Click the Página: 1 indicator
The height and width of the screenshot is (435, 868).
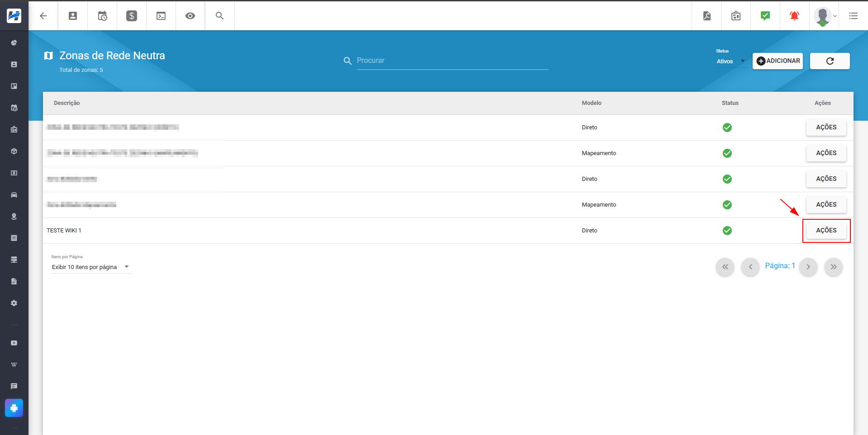tap(780, 266)
